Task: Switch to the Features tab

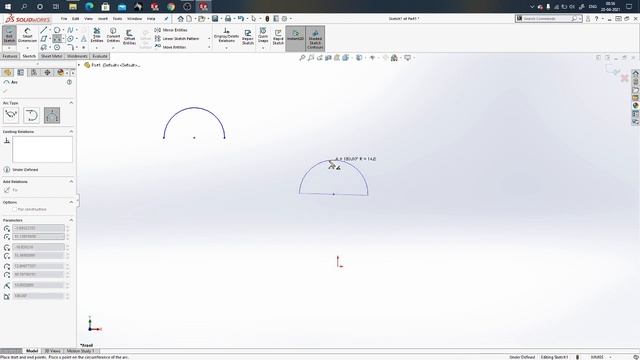Action: (10, 56)
